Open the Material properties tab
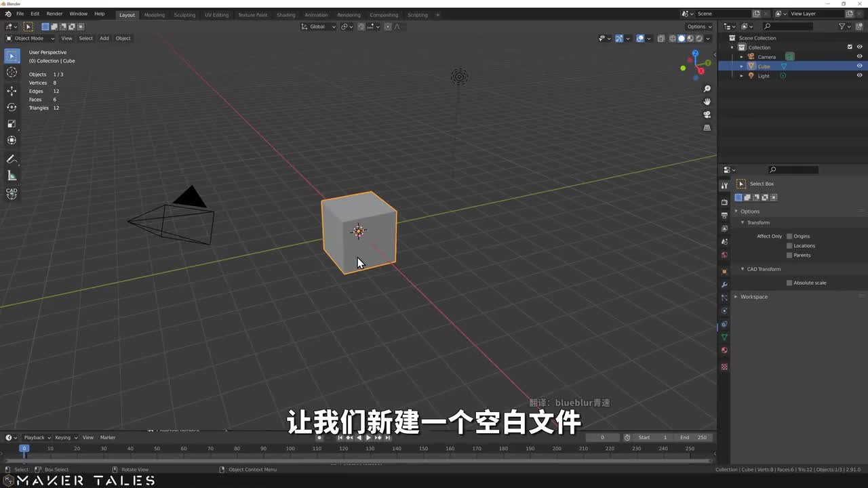868x488 pixels. 724,350
